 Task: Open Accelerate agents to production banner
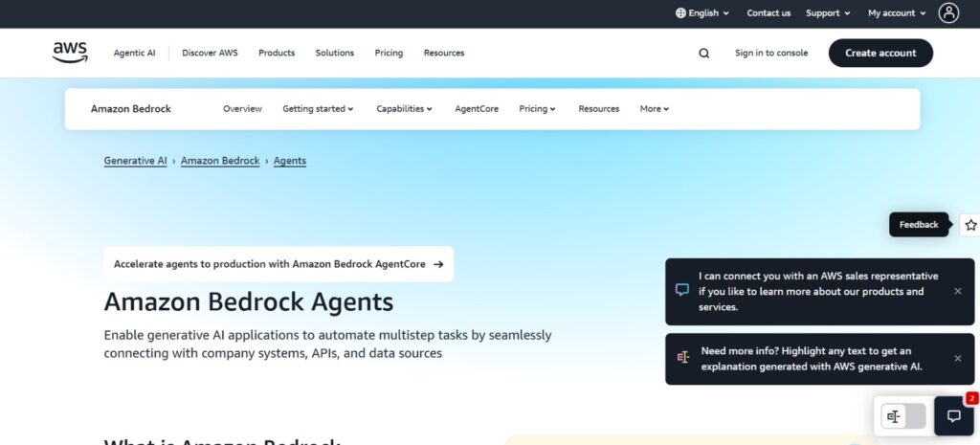click(278, 264)
